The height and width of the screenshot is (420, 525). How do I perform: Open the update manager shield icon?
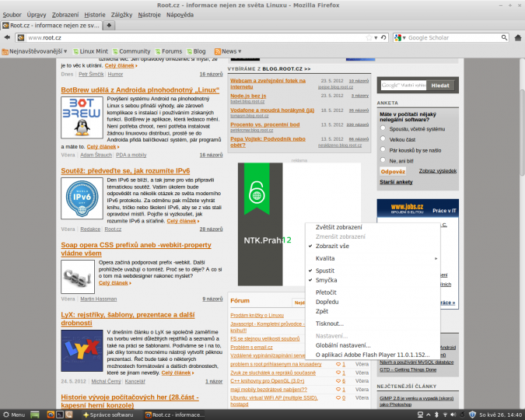[472, 415]
